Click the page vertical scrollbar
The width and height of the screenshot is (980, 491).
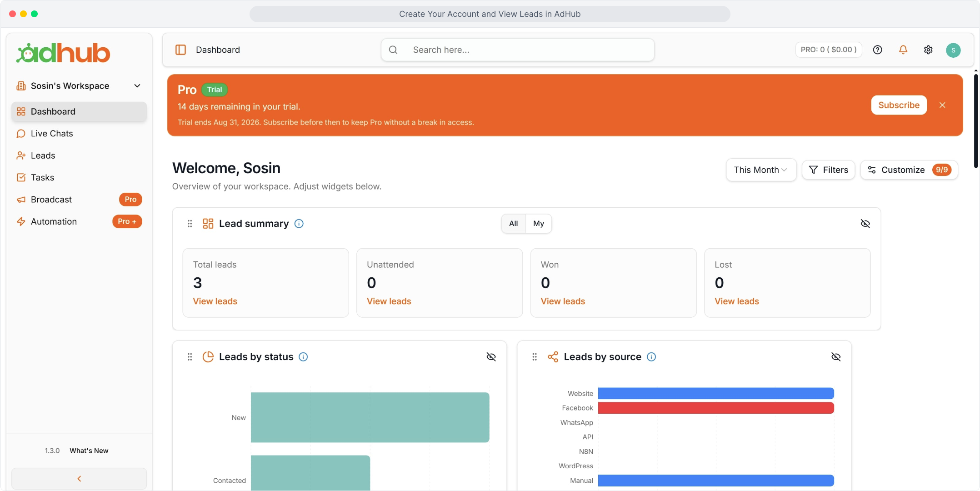975,120
